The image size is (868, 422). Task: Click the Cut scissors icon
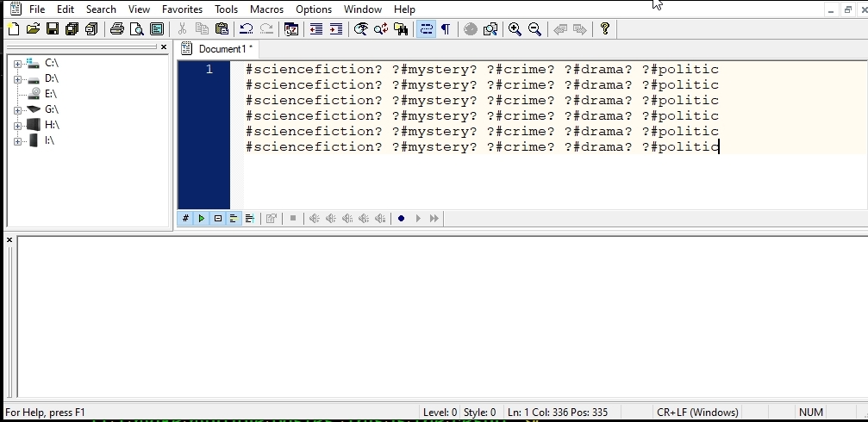coord(182,28)
